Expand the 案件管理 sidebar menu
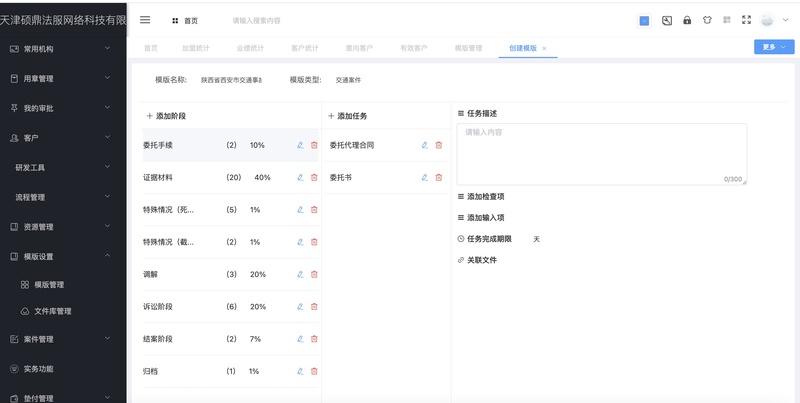800x403 pixels. pyautogui.click(x=63, y=339)
